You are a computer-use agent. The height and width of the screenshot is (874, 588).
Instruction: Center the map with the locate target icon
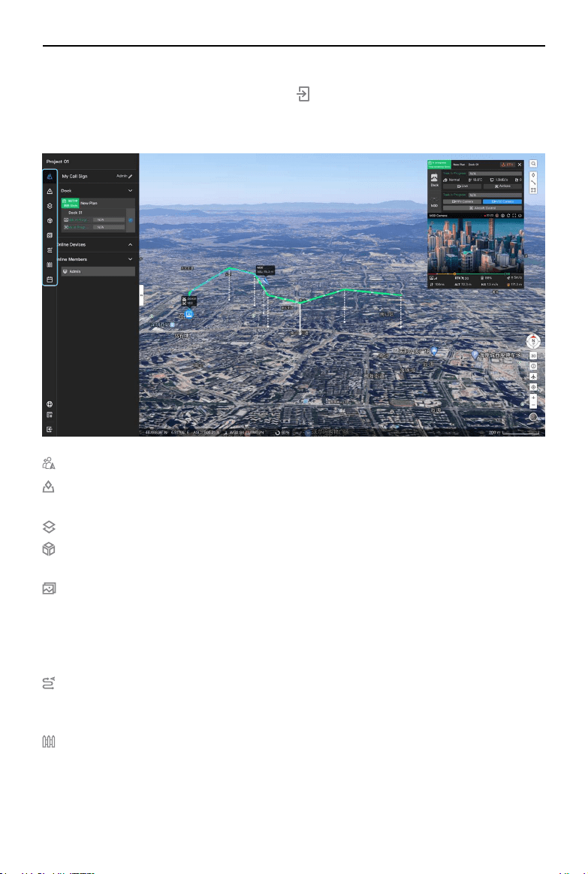click(x=533, y=387)
